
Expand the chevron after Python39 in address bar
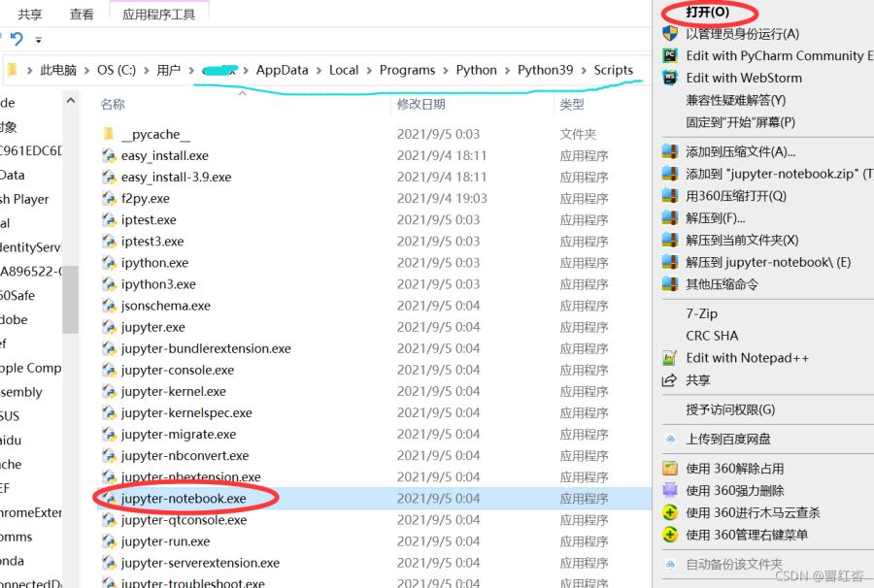584,70
